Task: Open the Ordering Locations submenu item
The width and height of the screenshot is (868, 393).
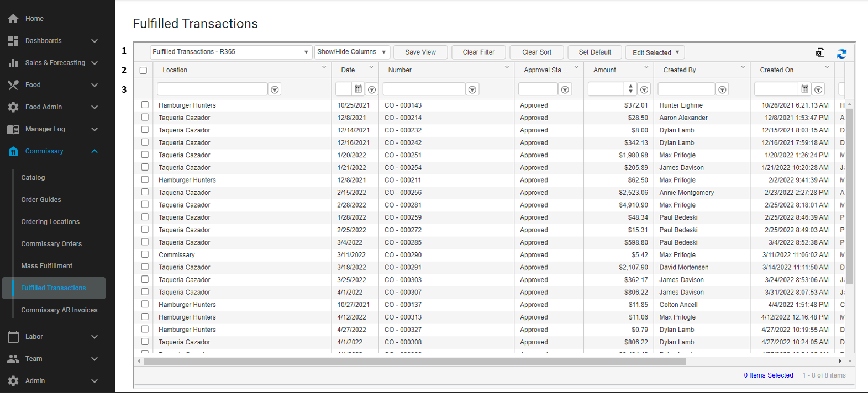Action: [50, 222]
